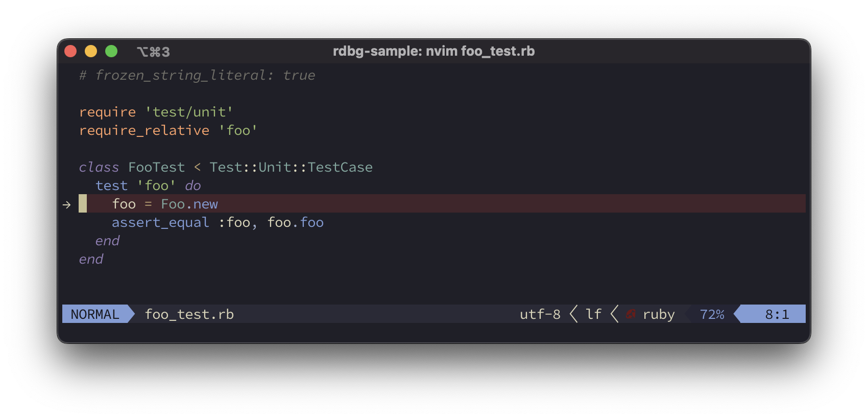Click the 8:1 cursor position segment

[777, 314]
